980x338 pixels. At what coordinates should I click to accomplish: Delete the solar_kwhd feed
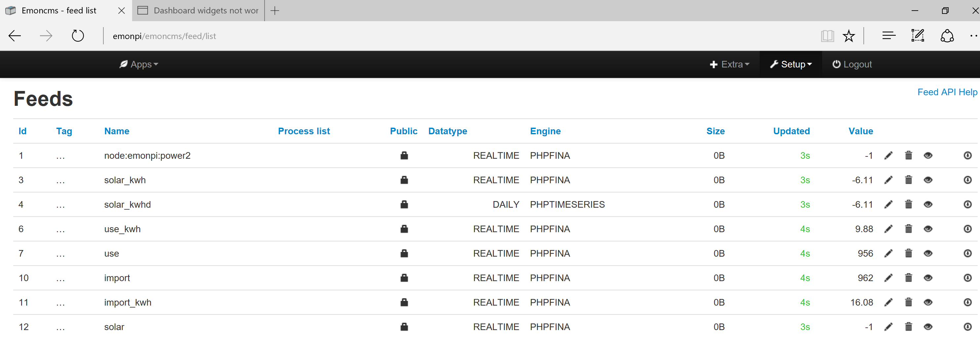tap(908, 205)
